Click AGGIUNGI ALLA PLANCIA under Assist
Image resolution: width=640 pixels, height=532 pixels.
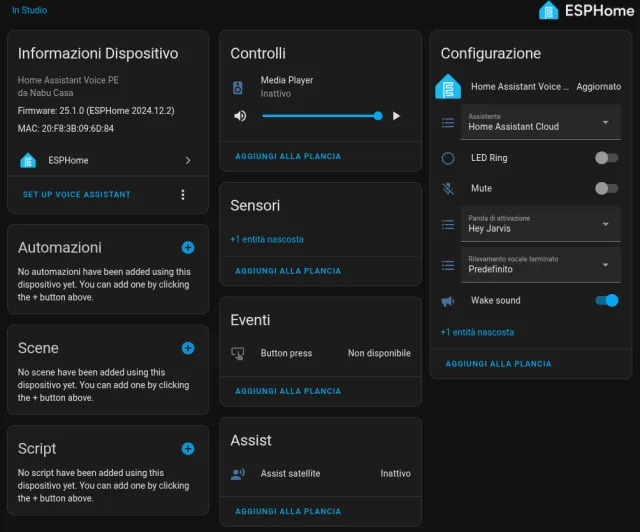[x=288, y=512]
